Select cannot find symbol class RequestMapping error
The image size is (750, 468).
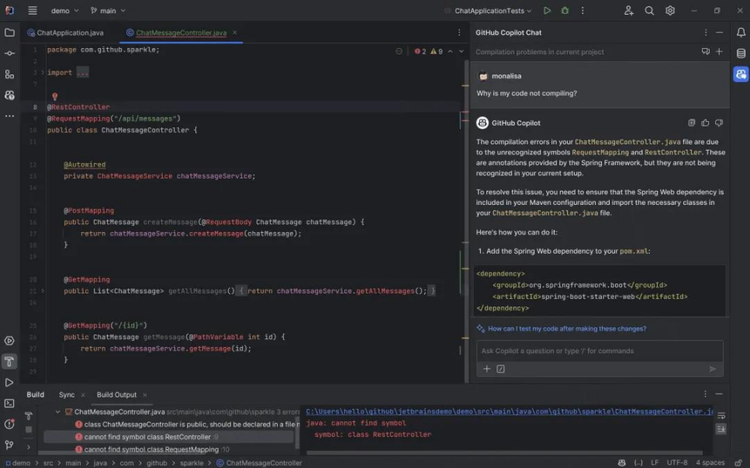(x=168, y=449)
